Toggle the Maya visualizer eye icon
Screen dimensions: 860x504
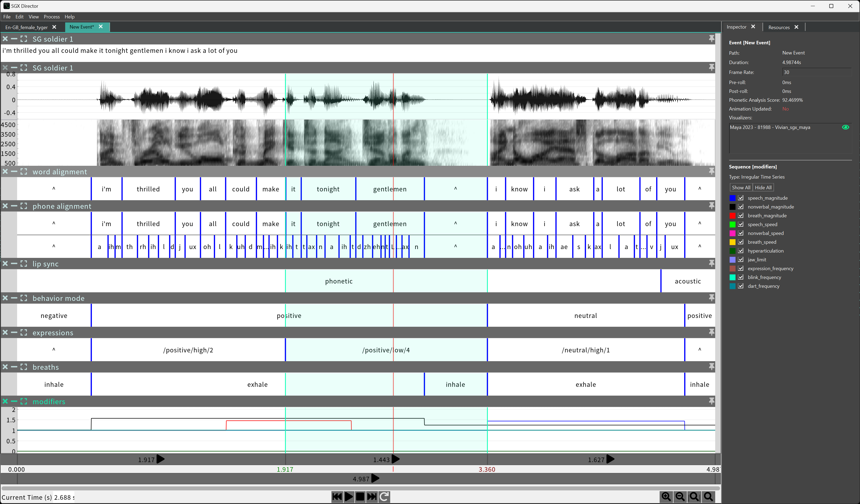(845, 127)
